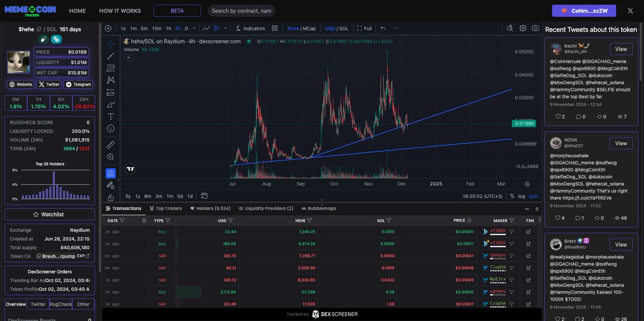The height and width of the screenshot is (321, 644).
Task: Redo chart action
Action: click(x=396, y=28)
